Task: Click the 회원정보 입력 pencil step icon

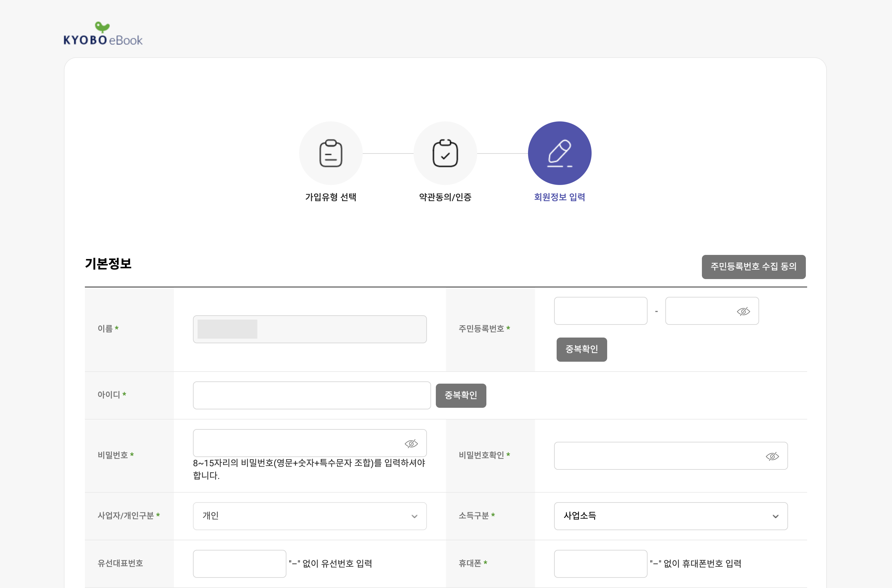Action: click(x=559, y=153)
